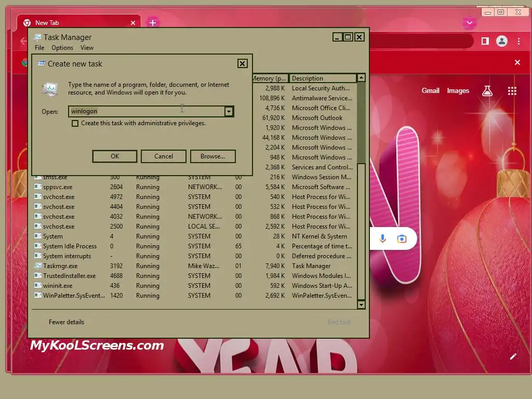532x399 pixels.
Task: Select the System interrupts row
Action: [195, 256]
